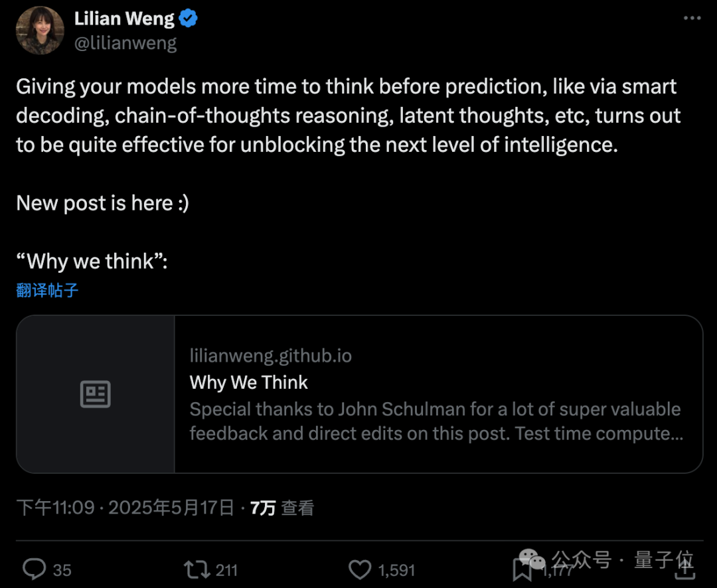
Task: Open the lilianweng.github.io domain text
Action: (x=271, y=356)
